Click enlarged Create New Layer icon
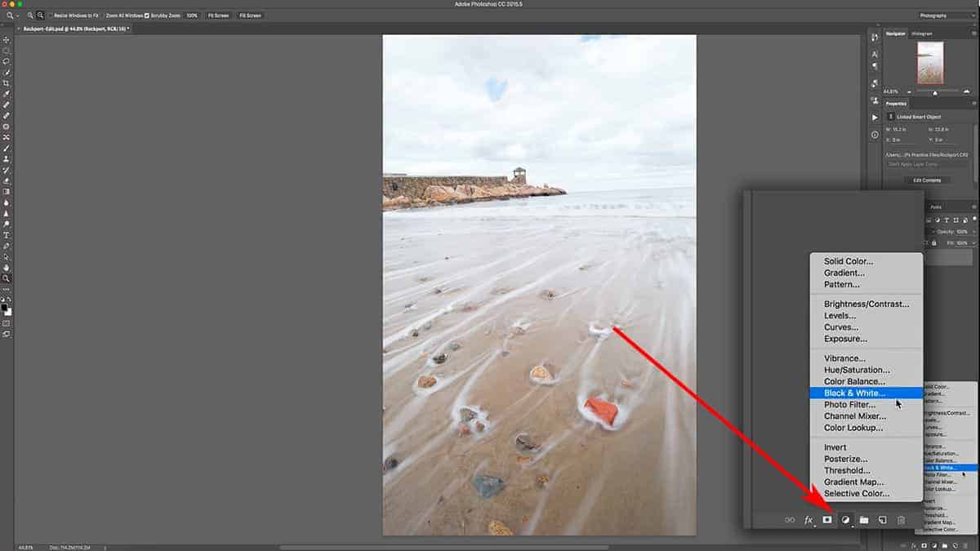 tap(883, 519)
